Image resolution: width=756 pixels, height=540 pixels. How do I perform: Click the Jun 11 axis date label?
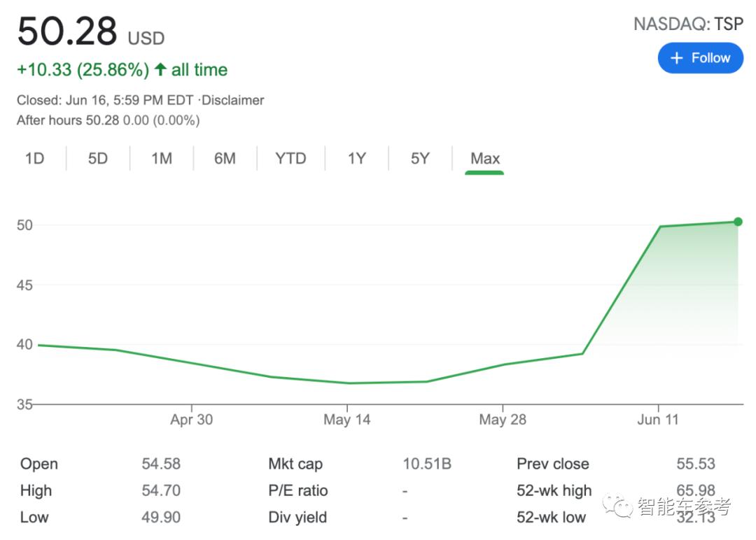[x=658, y=420]
